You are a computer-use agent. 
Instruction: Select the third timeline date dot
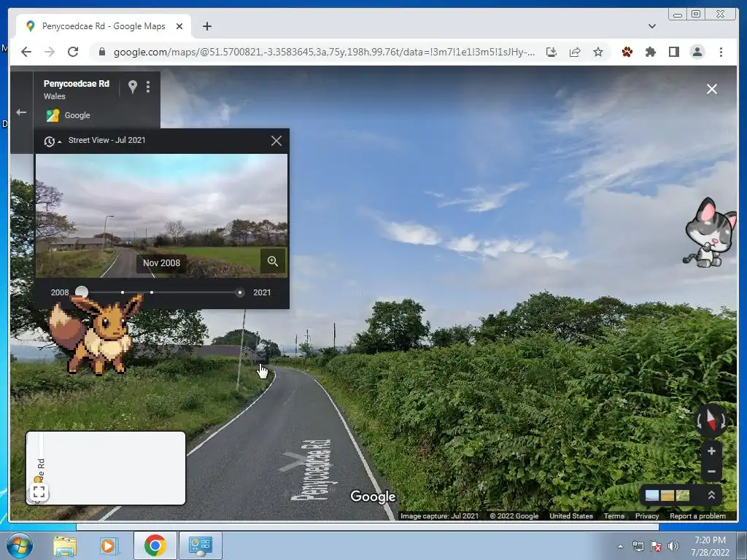pos(152,292)
